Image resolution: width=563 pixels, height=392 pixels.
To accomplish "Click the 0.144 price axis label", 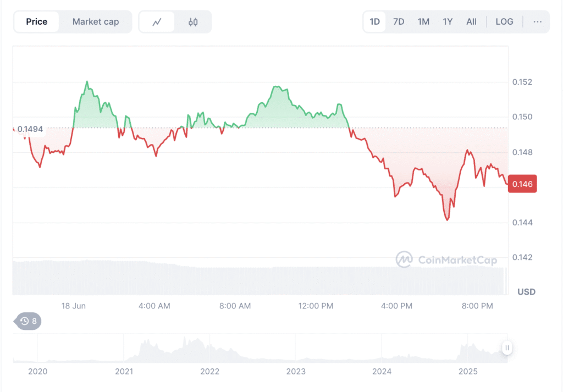I will pyautogui.click(x=522, y=223).
